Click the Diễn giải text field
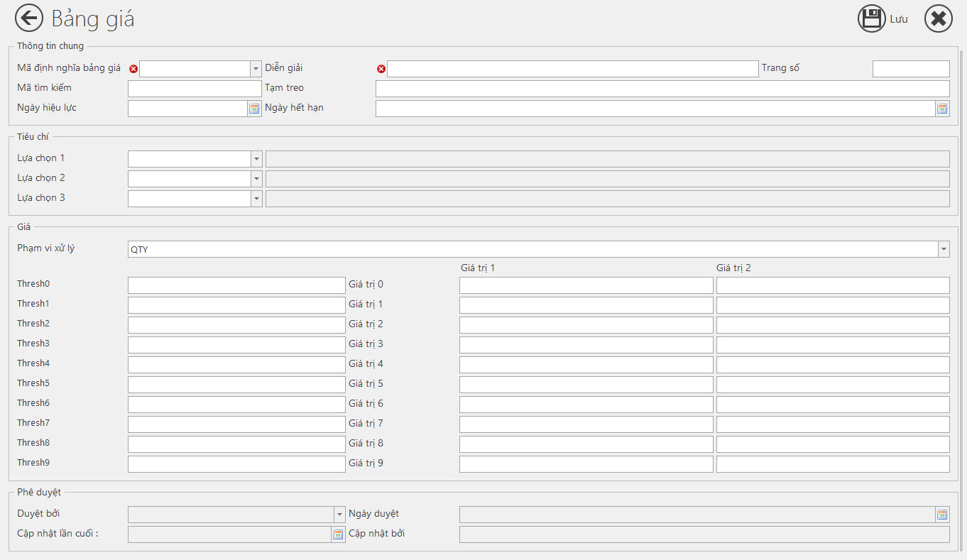The height and width of the screenshot is (560, 967). (x=572, y=69)
